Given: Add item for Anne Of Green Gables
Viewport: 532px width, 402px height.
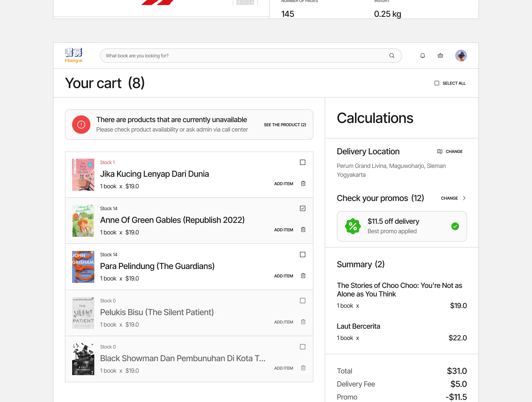Looking at the screenshot, I should [x=284, y=230].
